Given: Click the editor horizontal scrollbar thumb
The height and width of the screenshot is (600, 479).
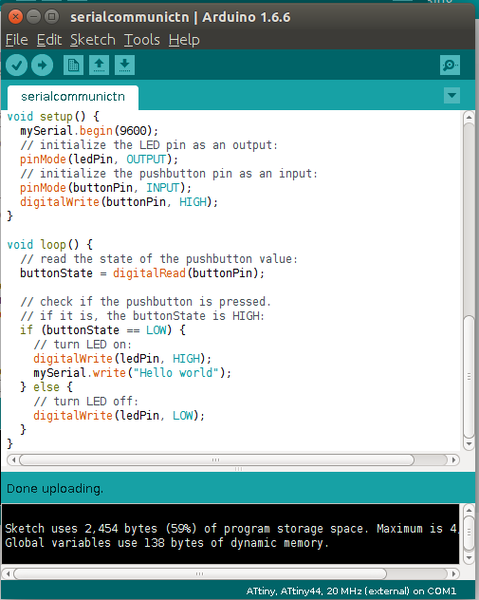Looking at the screenshot, I should [217, 460].
